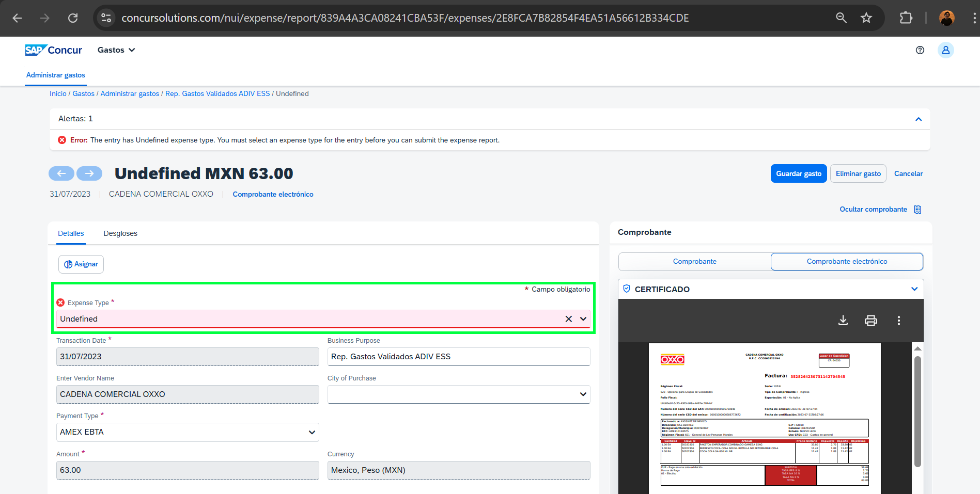Viewport: 980px width, 494px height.
Task: Open the Chrome three-dot menu
Action: tap(974, 18)
